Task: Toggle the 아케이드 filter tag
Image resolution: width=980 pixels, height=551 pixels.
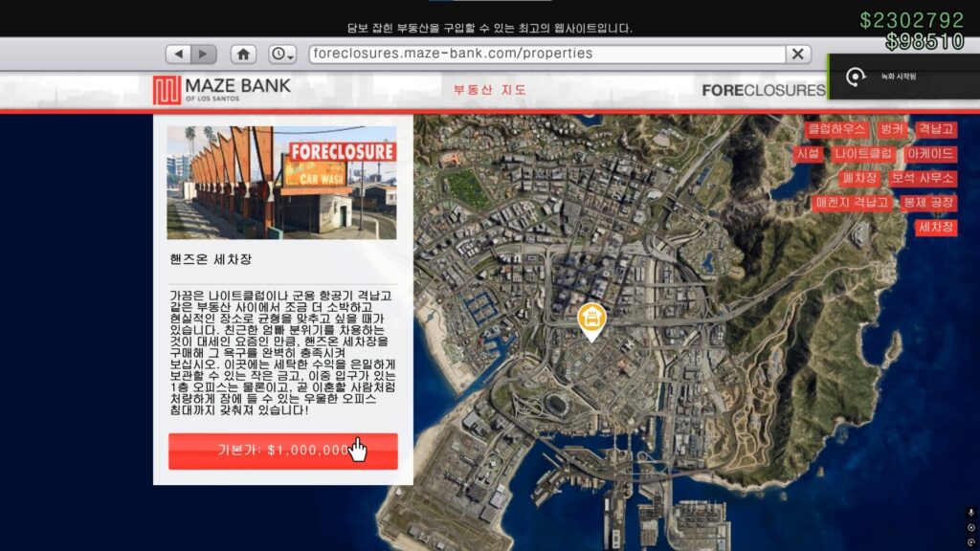Action: [930, 153]
